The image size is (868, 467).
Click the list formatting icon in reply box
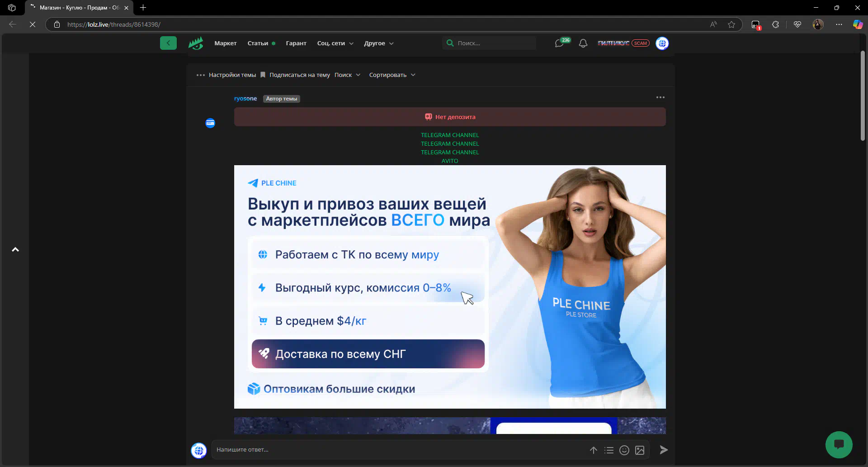point(609,450)
